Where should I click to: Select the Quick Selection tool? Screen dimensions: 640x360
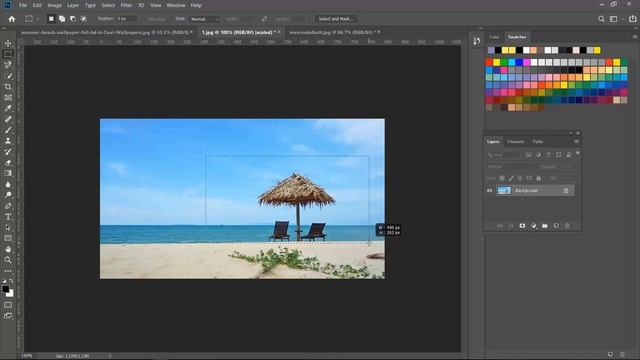(x=8, y=76)
